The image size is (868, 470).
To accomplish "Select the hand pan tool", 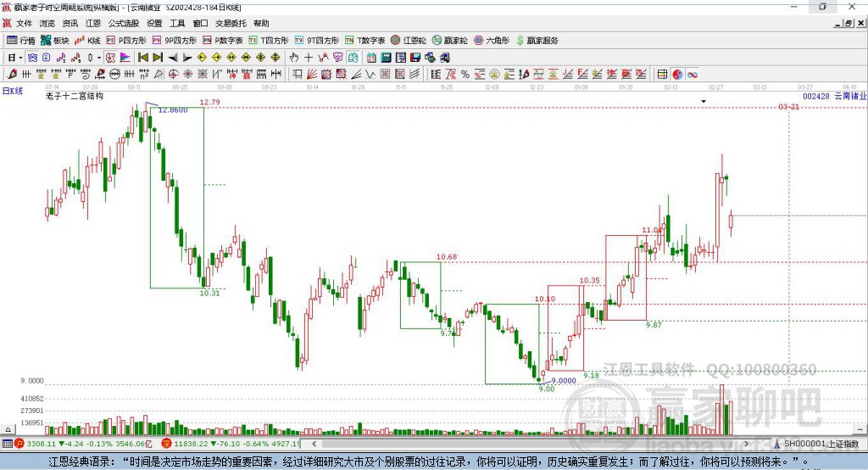I will pos(294,58).
